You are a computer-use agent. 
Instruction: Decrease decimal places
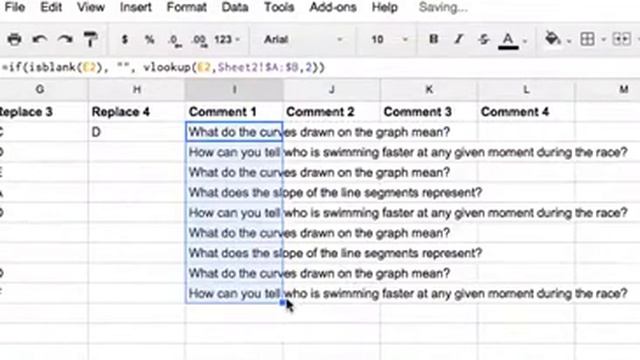tap(175, 40)
